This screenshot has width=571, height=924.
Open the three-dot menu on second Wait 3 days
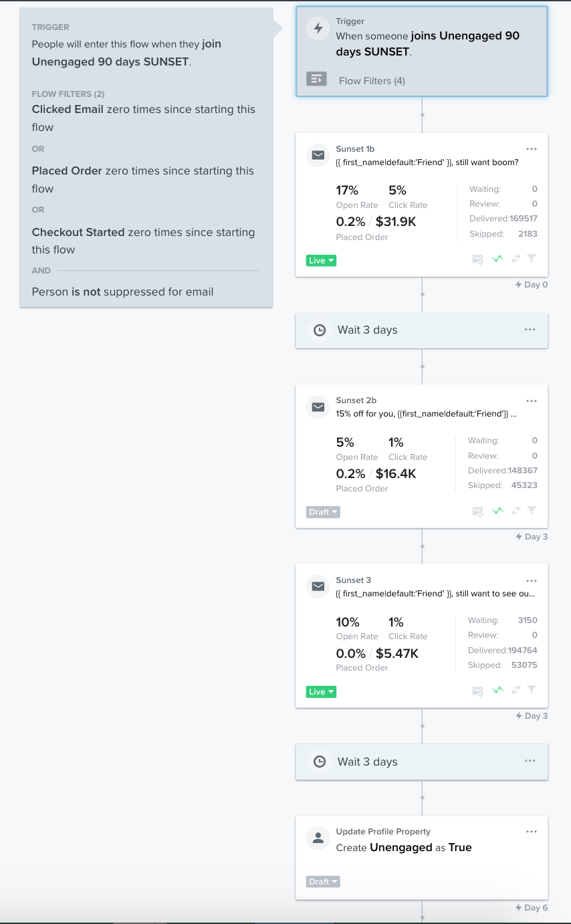530,761
